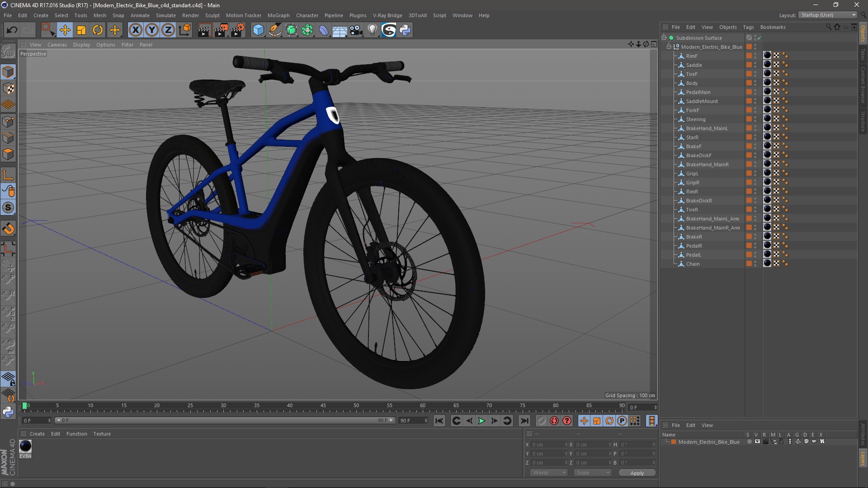Select Edges mode in left sidebar
The width and height of the screenshot is (868, 488).
(x=8, y=138)
